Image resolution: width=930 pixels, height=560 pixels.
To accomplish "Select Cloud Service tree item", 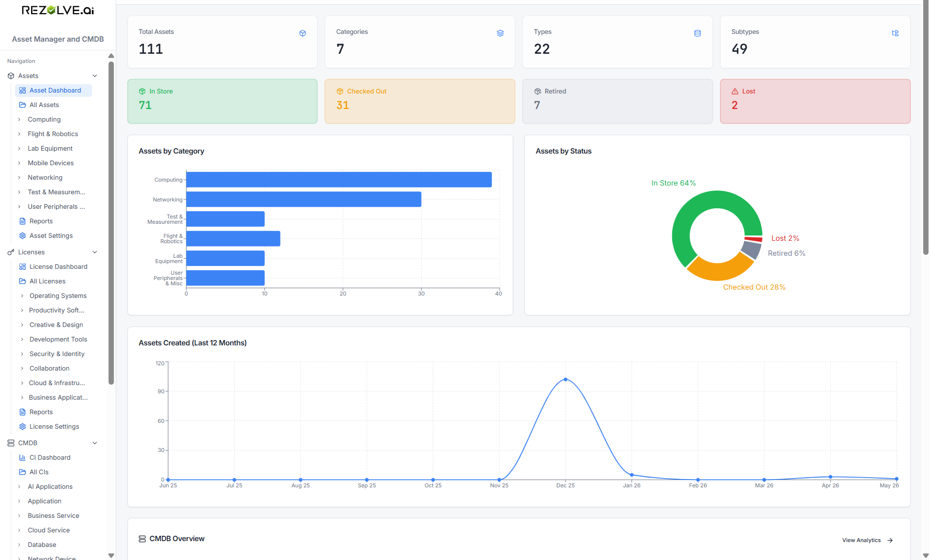I will [x=48, y=530].
